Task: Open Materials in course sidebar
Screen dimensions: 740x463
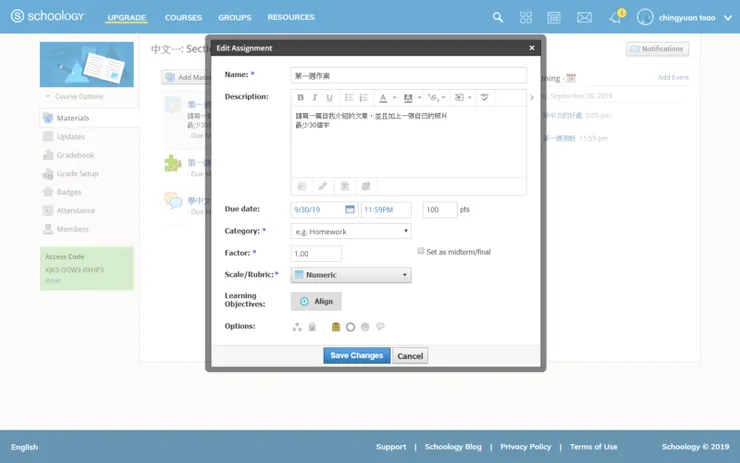Action: tap(73, 118)
